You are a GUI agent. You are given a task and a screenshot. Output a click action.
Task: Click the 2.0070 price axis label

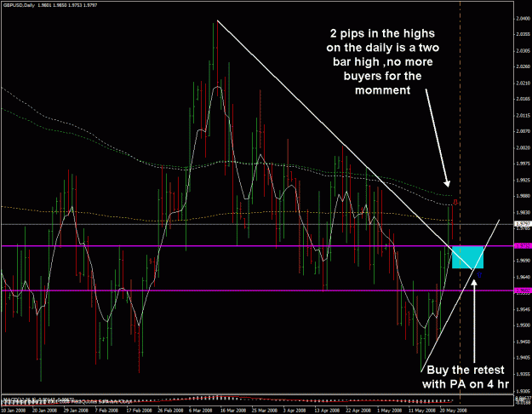coord(523,131)
